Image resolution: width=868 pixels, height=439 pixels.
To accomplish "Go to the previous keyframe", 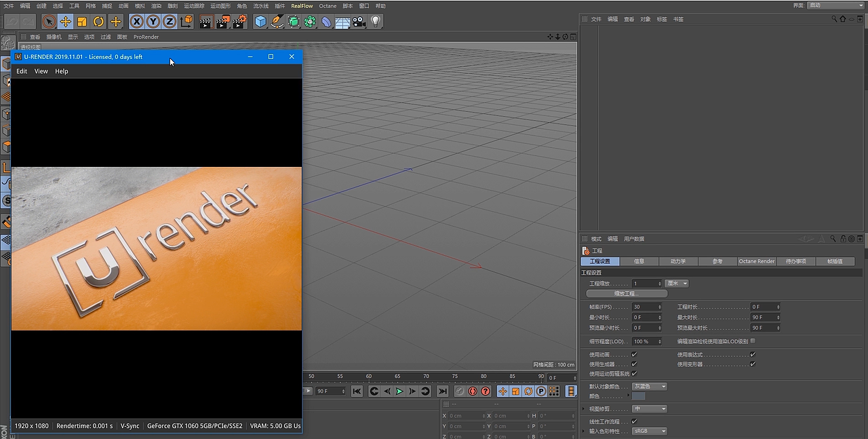I will [x=374, y=392].
